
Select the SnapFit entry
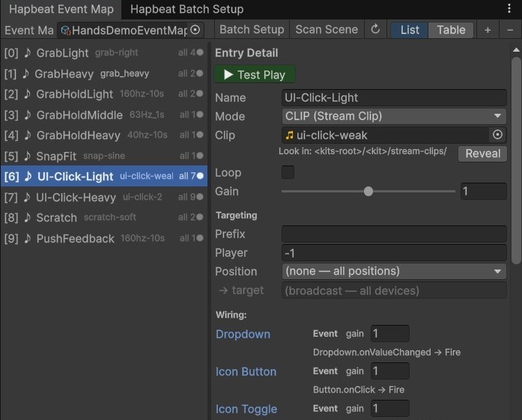104,156
